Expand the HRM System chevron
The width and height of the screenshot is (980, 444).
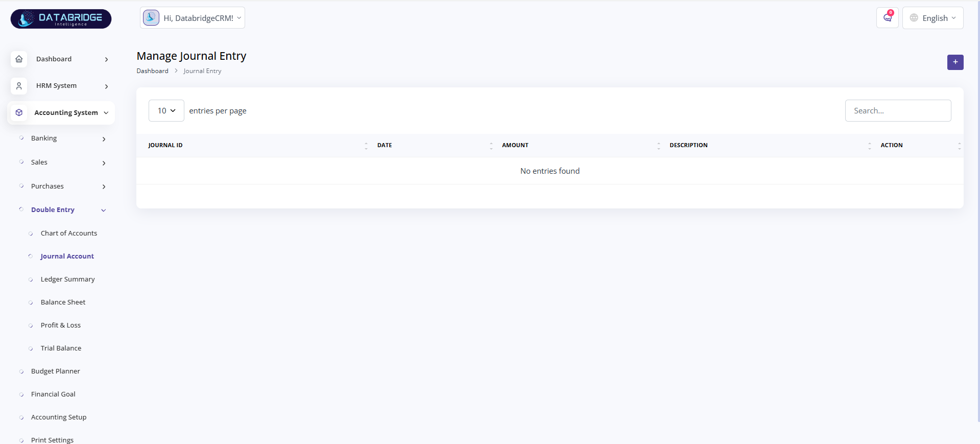click(106, 86)
